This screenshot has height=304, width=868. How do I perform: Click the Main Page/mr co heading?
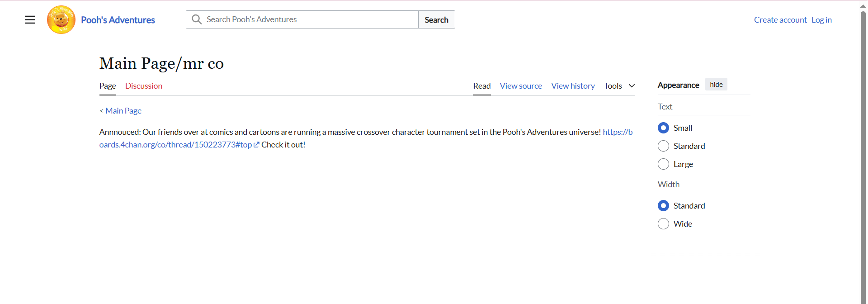coord(161,63)
